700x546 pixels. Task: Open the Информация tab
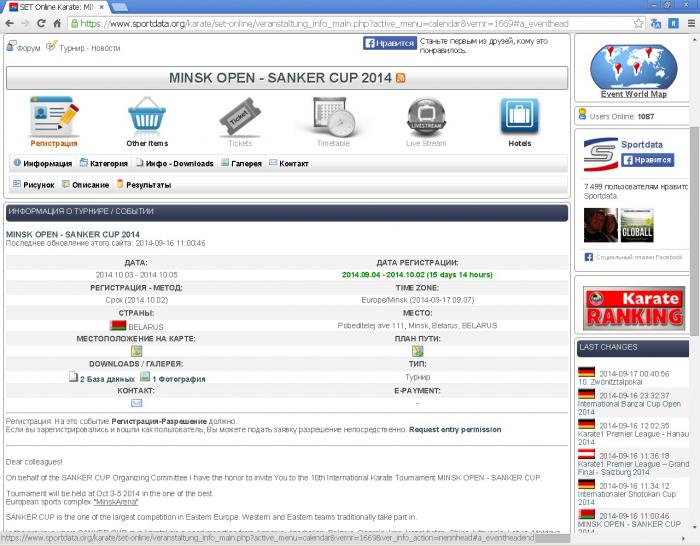tap(43, 163)
